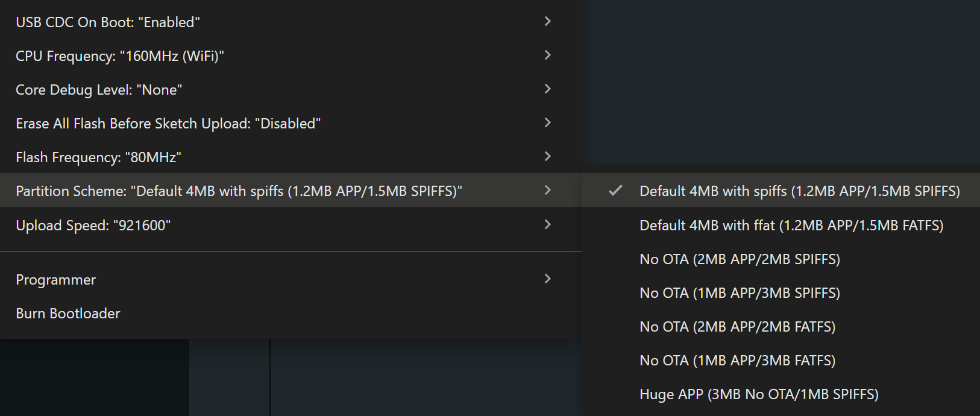Click Burn Bootloader menu entry
The image size is (980, 416).
coord(68,314)
